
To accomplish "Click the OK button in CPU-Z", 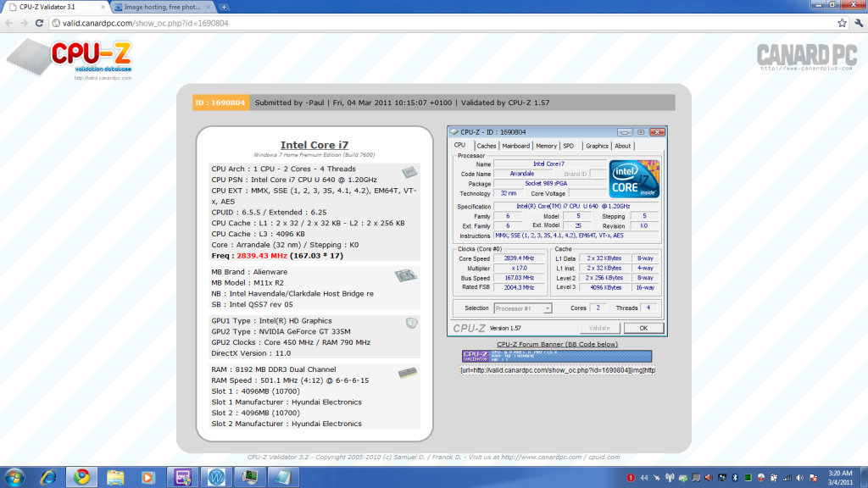I will click(643, 328).
